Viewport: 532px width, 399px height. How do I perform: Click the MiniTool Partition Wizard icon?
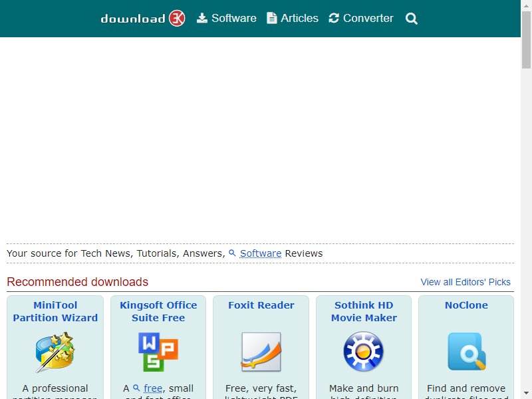coord(55,352)
